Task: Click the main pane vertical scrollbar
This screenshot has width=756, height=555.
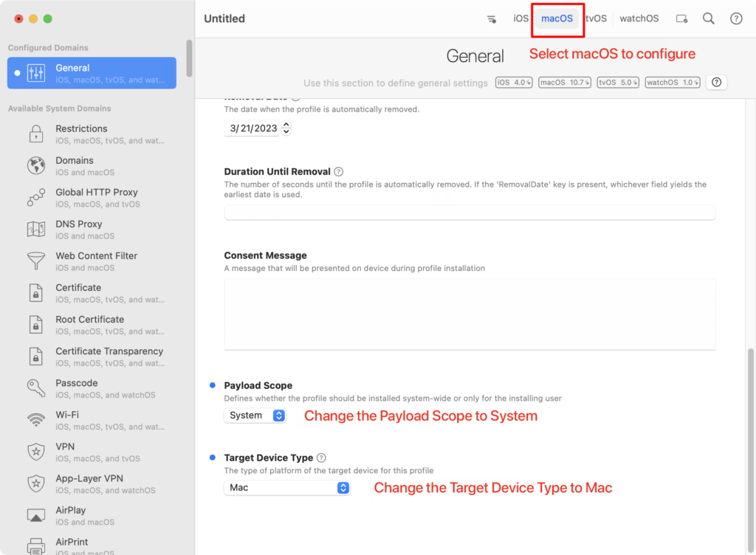Action: [750, 451]
